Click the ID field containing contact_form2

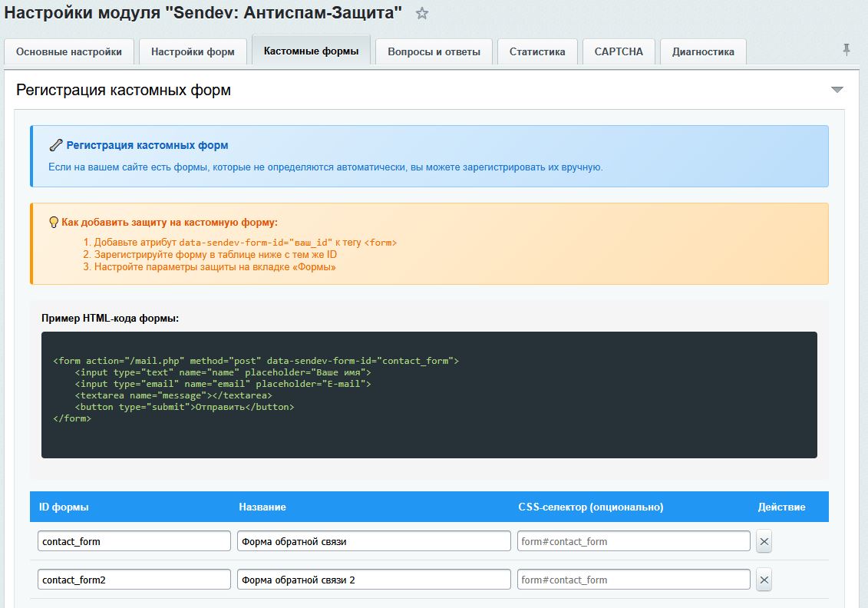coord(134,580)
